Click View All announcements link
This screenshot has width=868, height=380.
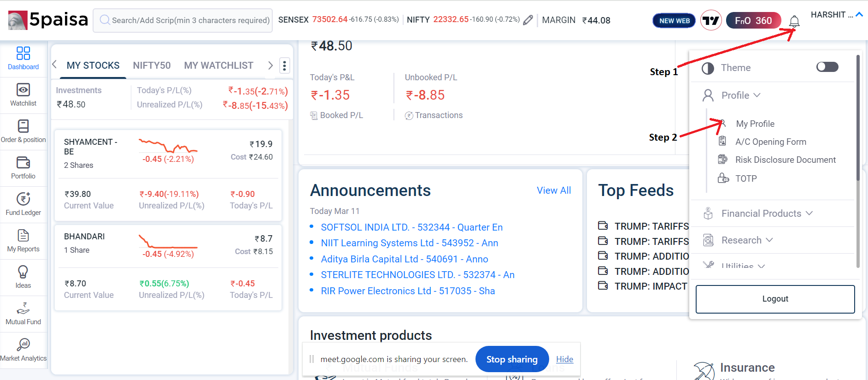(554, 190)
